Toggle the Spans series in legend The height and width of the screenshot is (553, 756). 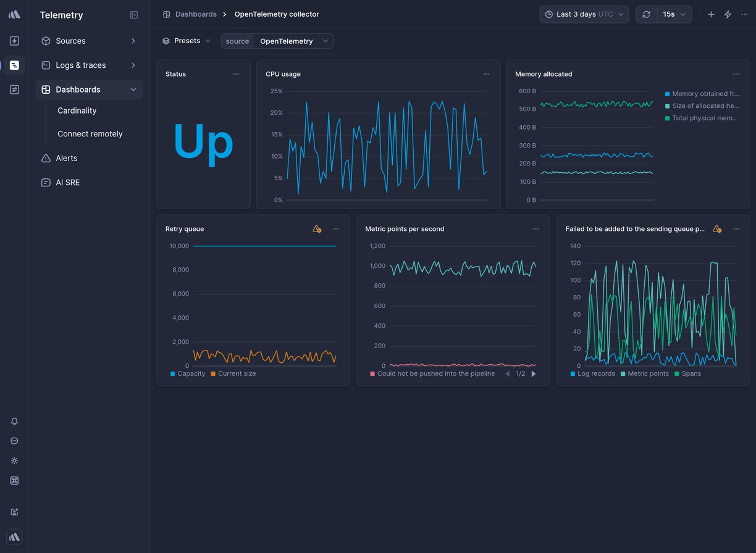(x=687, y=373)
